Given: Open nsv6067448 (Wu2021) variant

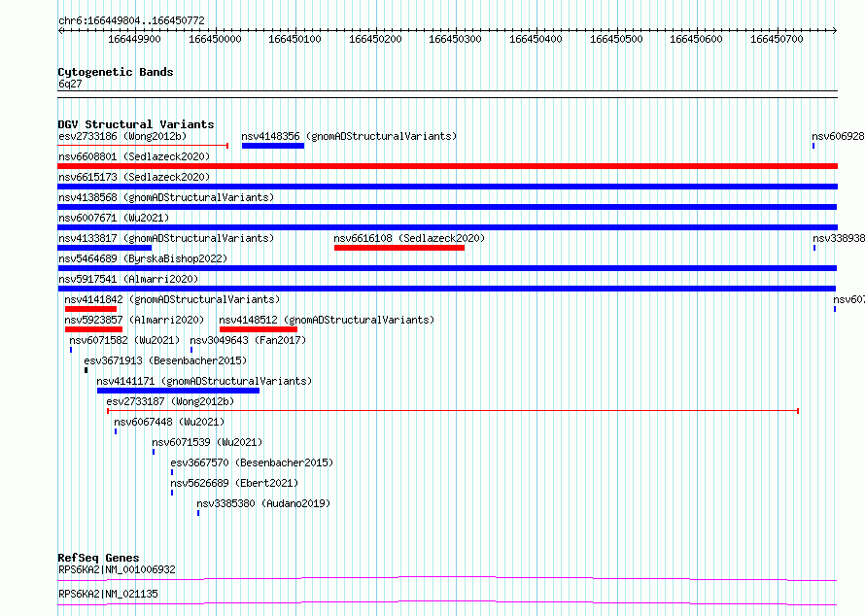Looking at the screenshot, I should 169,422.
